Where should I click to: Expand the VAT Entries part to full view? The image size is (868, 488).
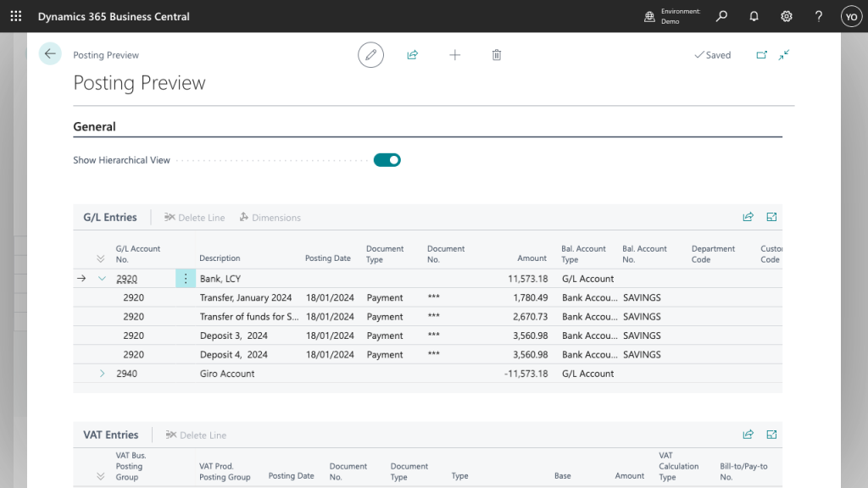pyautogui.click(x=771, y=435)
